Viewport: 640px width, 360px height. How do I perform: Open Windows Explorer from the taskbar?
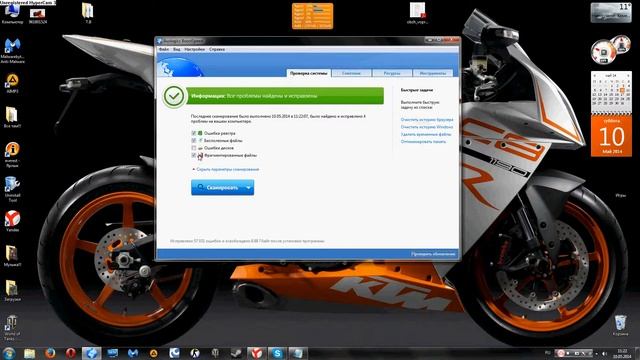(29, 353)
